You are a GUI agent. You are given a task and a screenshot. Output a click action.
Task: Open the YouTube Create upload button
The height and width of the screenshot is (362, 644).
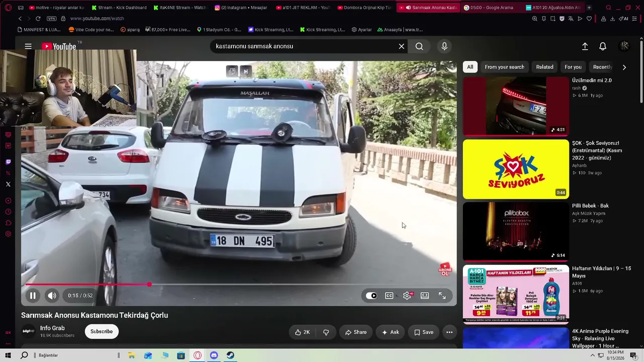coord(585,46)
